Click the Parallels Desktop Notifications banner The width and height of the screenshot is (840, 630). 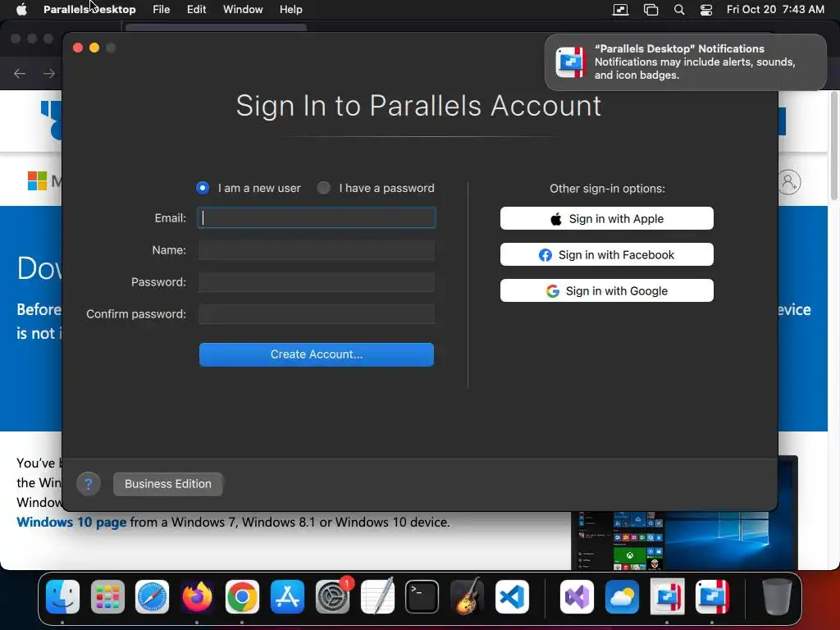tap(686, 62)
